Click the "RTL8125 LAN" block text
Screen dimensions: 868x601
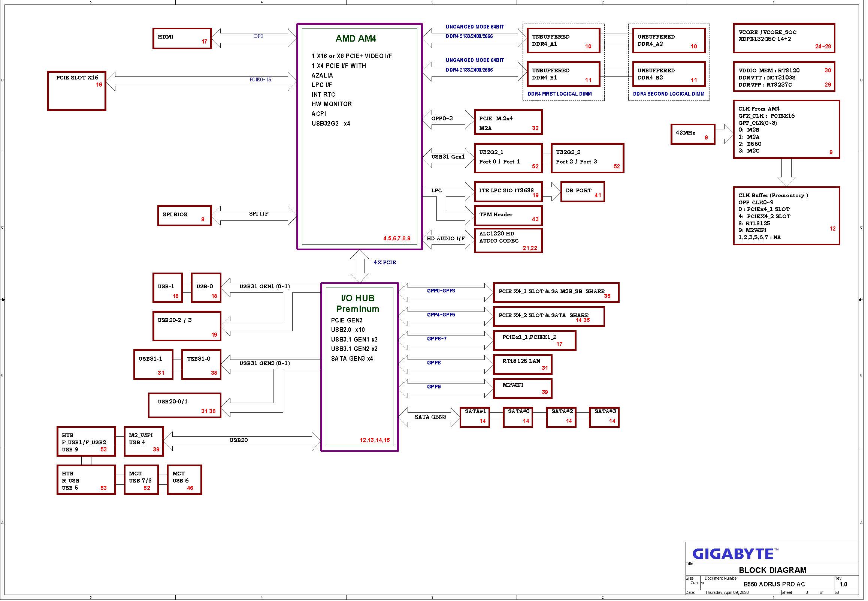click(521, 361)
